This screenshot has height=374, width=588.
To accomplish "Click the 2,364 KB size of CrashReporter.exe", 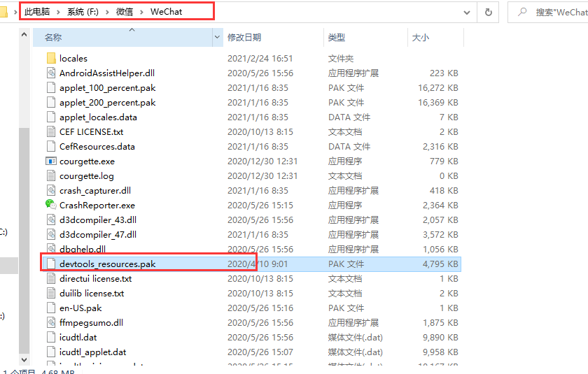I will (x=440, y=205).
